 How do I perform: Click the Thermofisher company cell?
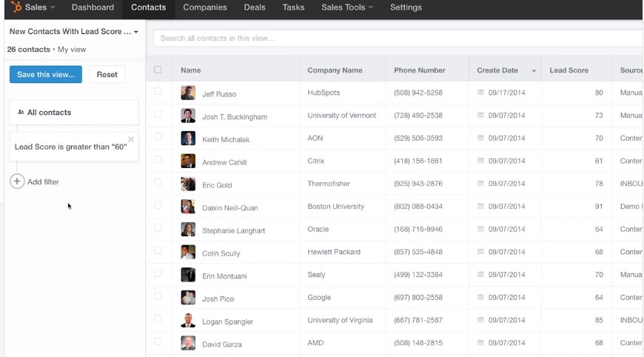coord(329,184)
